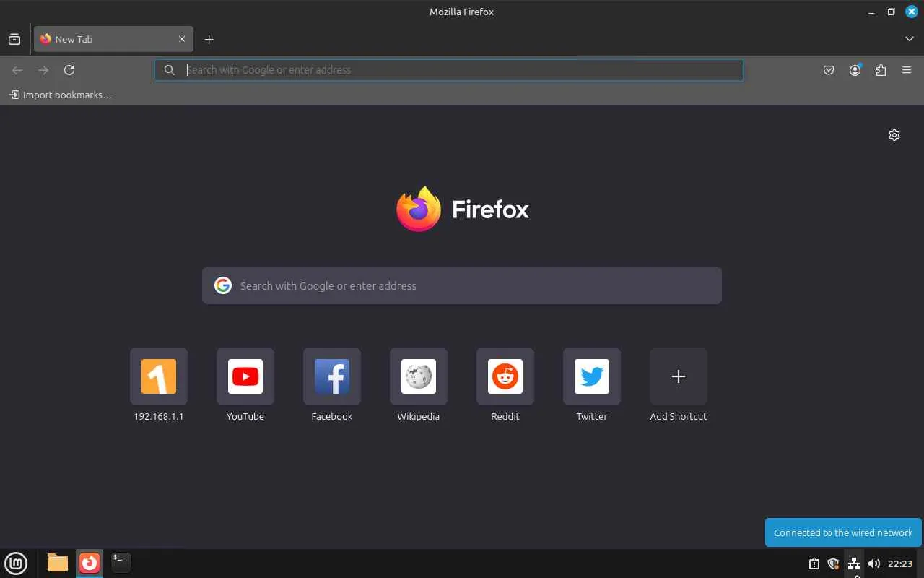The width and height of the screenshot is (924, 578).
Task: Open Firefox View from the tab bar
Action: pos(14,39)
